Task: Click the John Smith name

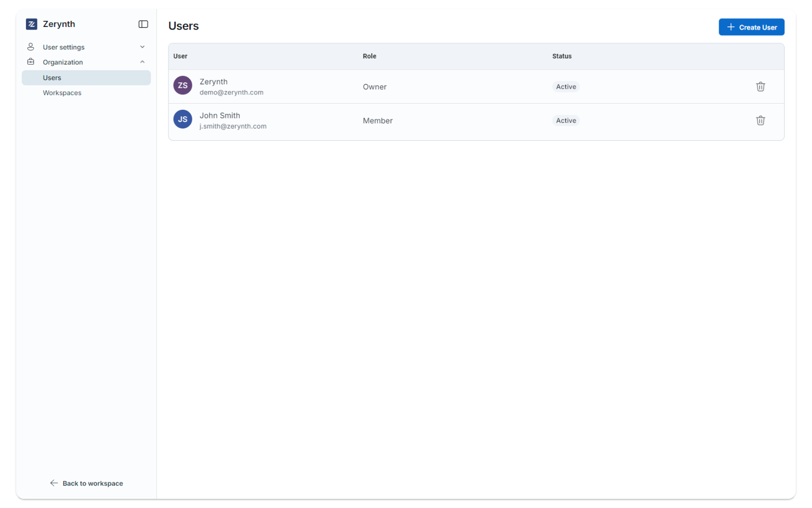Action: coord(220,115)
